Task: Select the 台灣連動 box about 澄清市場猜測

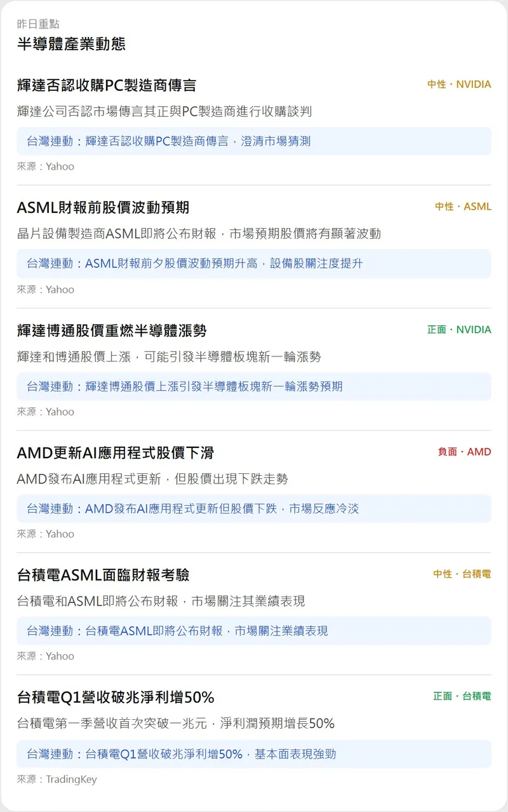Action: tap(253, 141)
